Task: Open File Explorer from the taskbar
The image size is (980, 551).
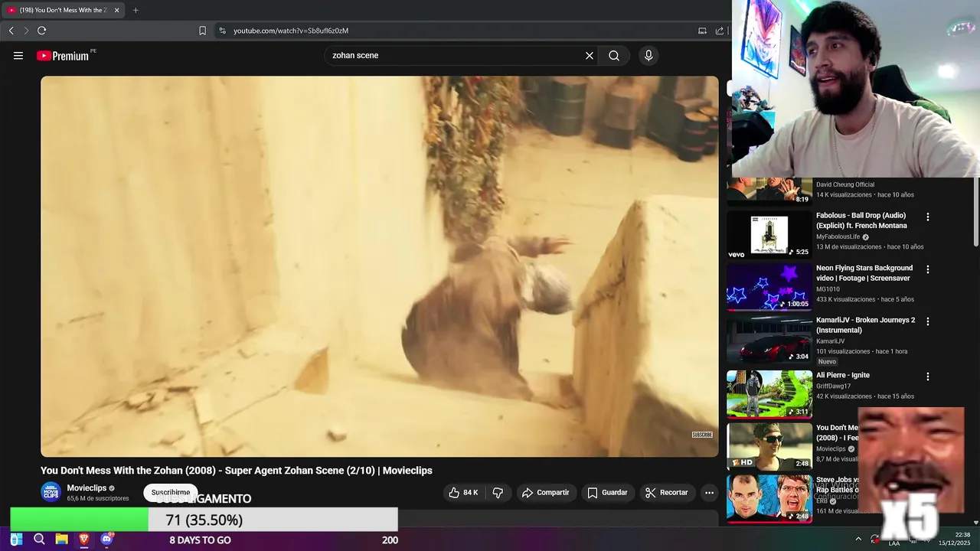Action: [x=62, y=540]
